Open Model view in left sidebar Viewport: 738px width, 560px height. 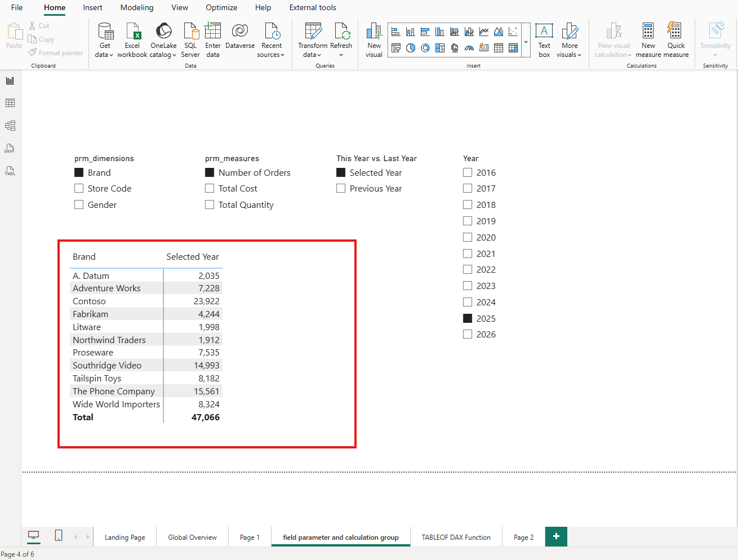[x=10, y=126]
